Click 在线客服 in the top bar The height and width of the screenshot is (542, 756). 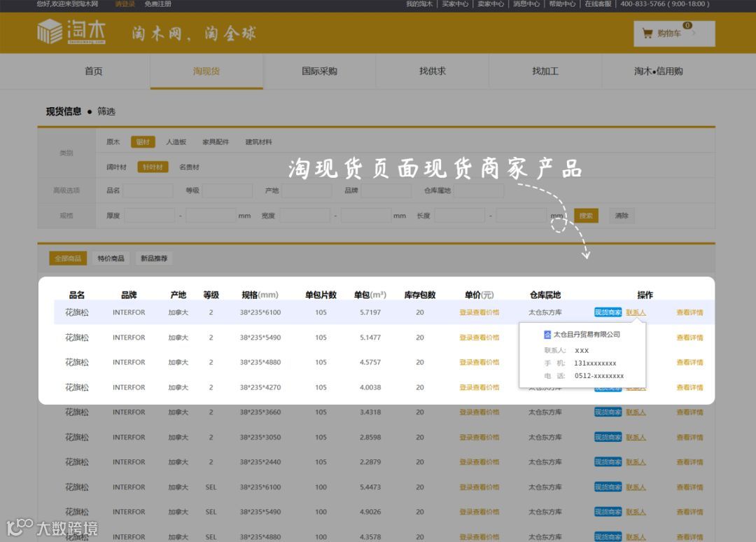coord(598,4)
